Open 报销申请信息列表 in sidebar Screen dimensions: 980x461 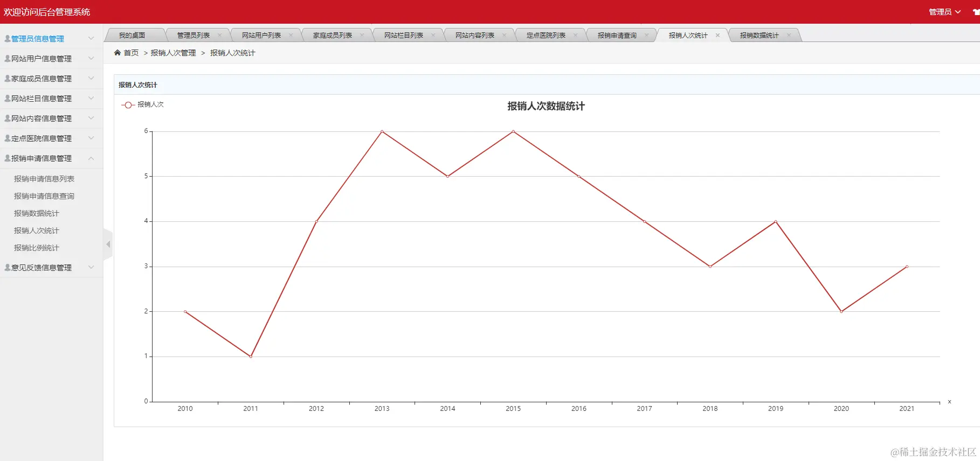[44, 179]
